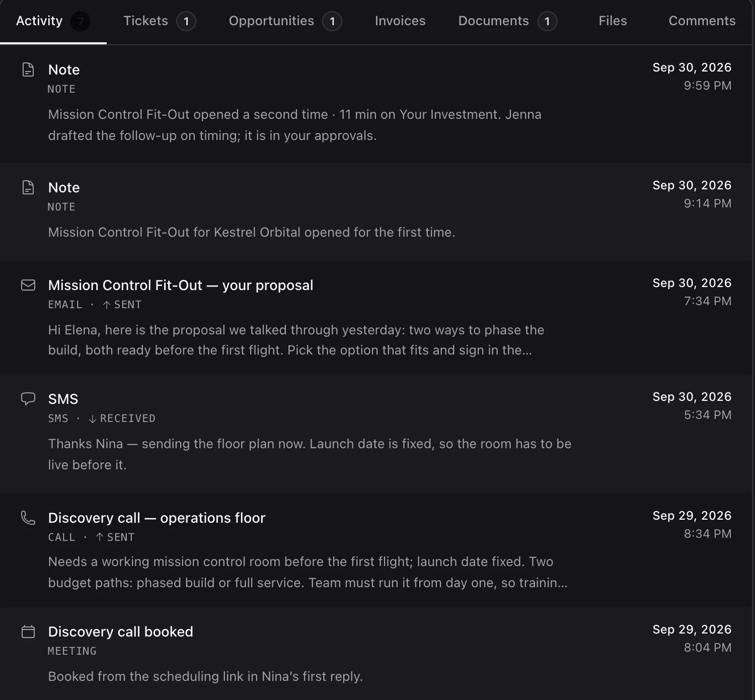Open the Files tab
This screenshot has height=700, width=755.
click(613, 21)
